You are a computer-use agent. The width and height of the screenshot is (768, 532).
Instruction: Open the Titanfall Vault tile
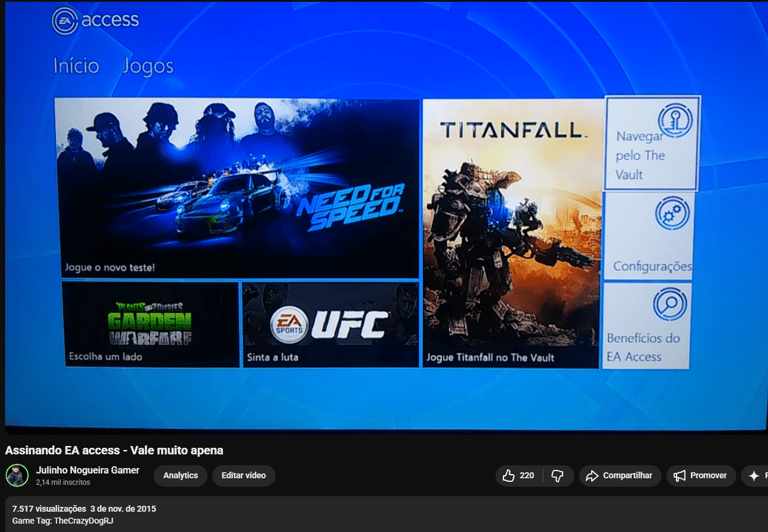tap(511, 233)
